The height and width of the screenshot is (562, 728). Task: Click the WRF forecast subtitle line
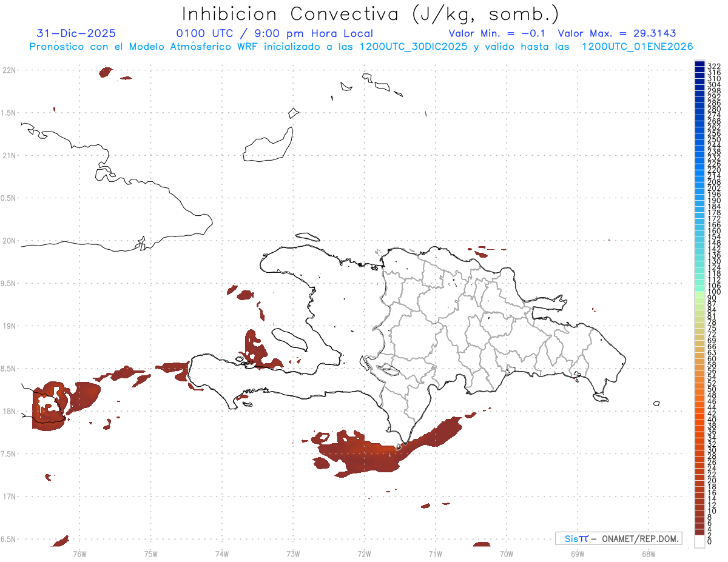coord(361,47)
